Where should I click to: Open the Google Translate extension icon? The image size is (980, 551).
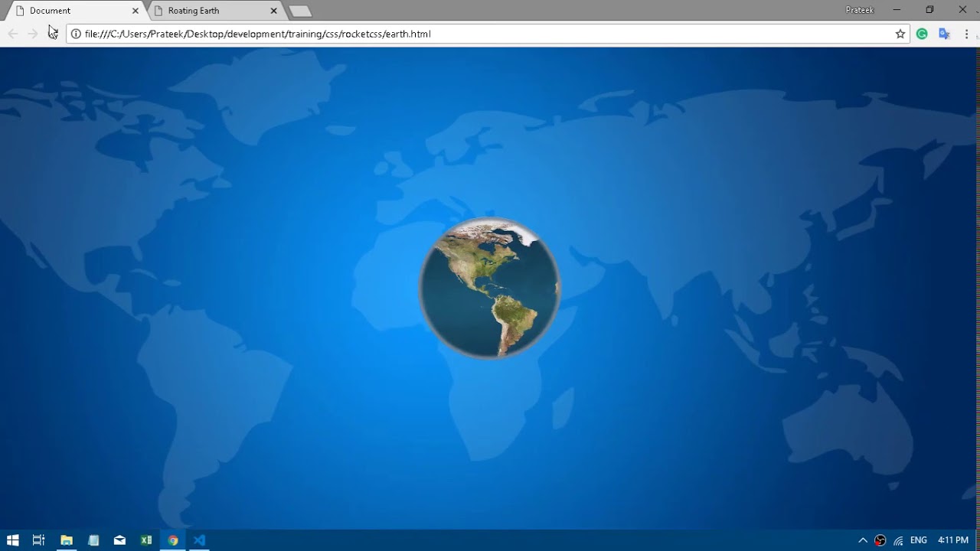pyautogui.click(x=944, y=34)
